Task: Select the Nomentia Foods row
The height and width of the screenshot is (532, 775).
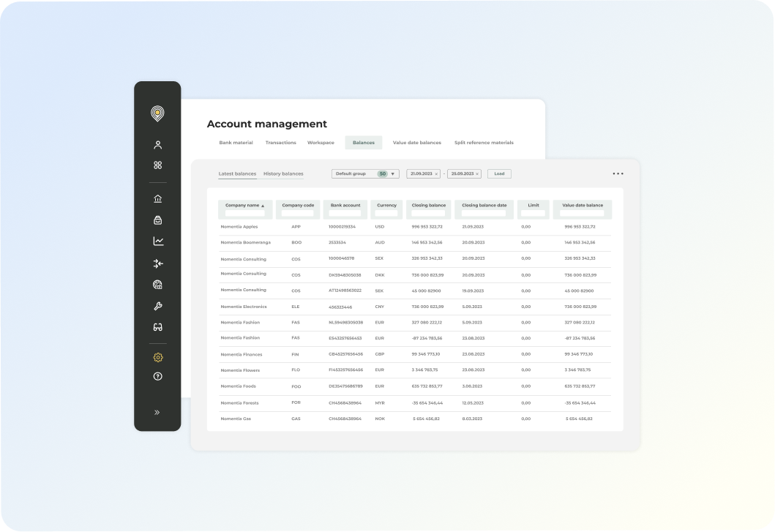Action: point(415,386)
